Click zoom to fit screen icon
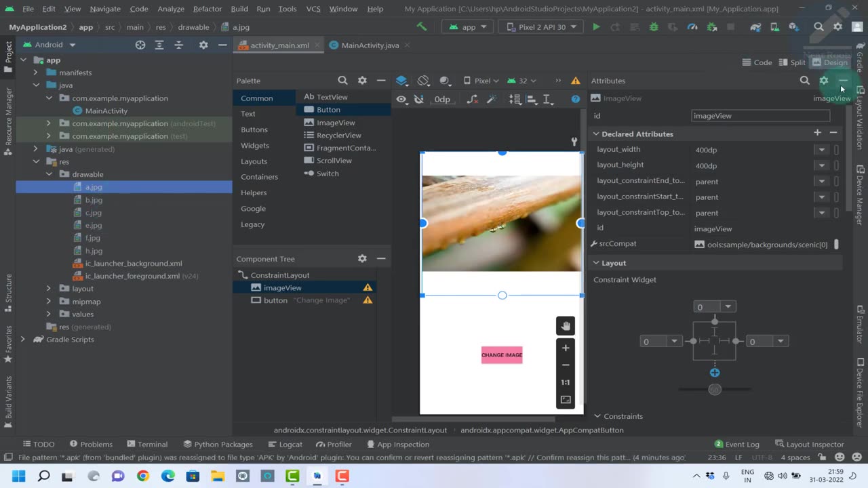Image resolution: width=868 pixels, height=488 pixels. [x=566, y=400]
